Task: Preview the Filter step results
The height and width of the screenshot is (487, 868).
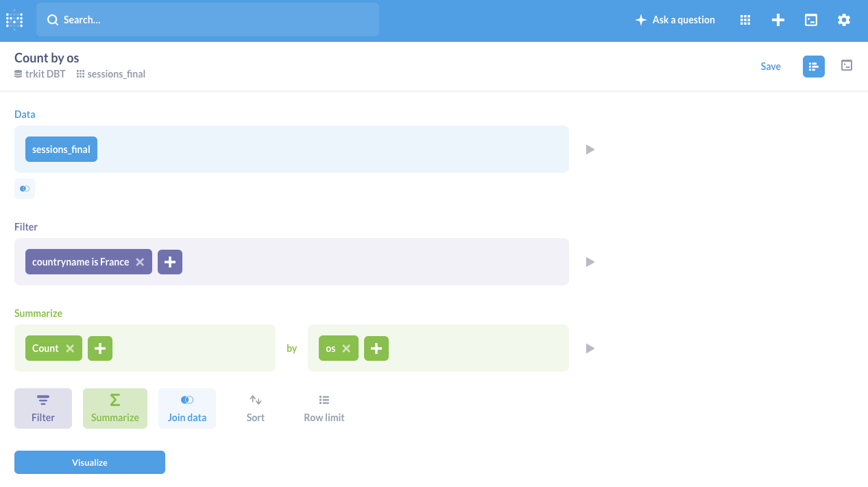Action: coord(590,262)
